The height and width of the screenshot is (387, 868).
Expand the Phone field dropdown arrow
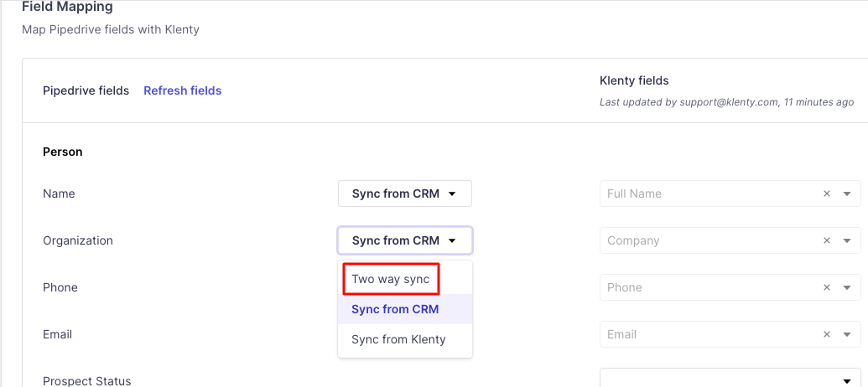point(847,287)
